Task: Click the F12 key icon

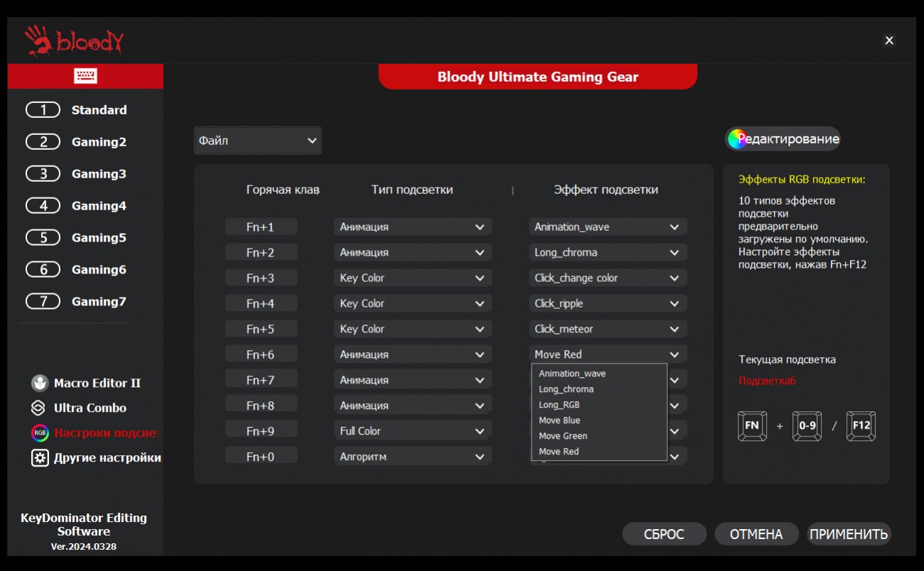Action: (861, 425)
